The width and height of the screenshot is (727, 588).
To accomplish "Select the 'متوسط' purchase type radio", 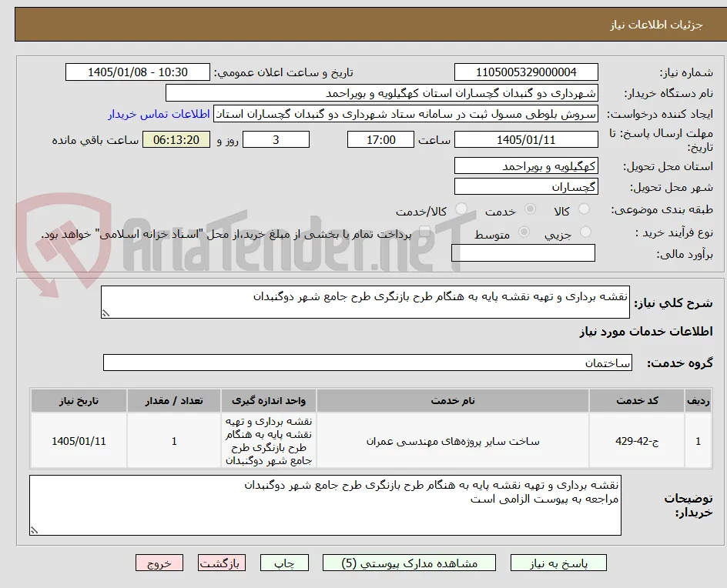I will [x=524, y=232].
